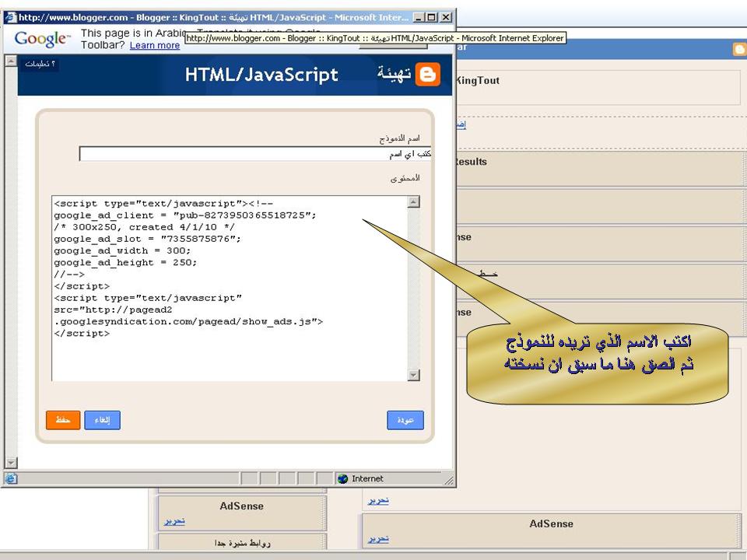Click the تحرير link under the left AdSense gadget
The width and height of the screenshot is (747, 560).
pos(174,521)
